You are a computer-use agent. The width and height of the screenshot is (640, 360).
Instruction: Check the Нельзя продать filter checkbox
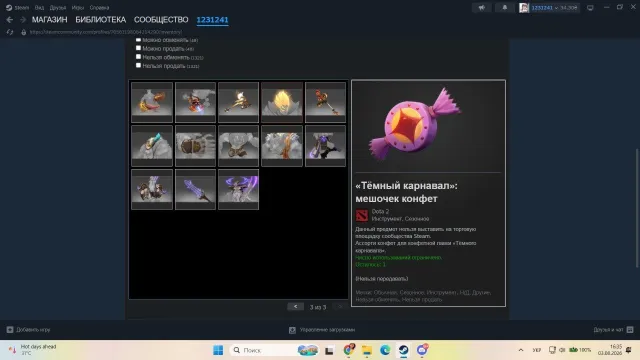138,65
